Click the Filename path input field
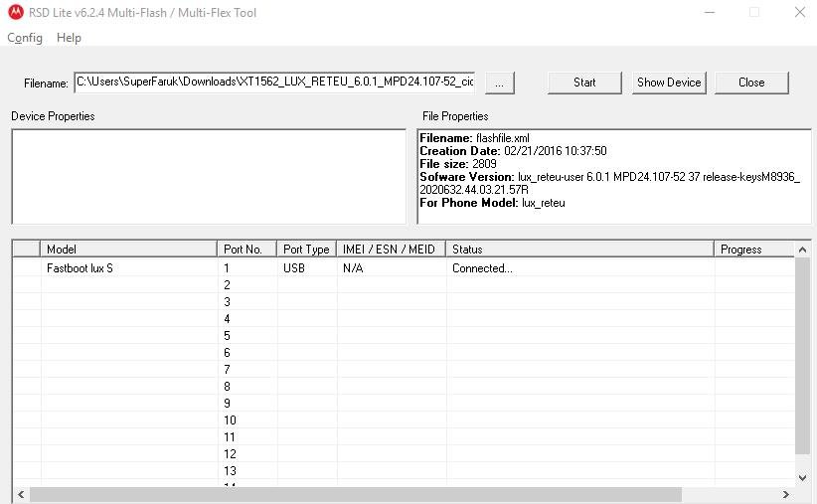Screen dimensions: 817x504 tap(274, 83)
